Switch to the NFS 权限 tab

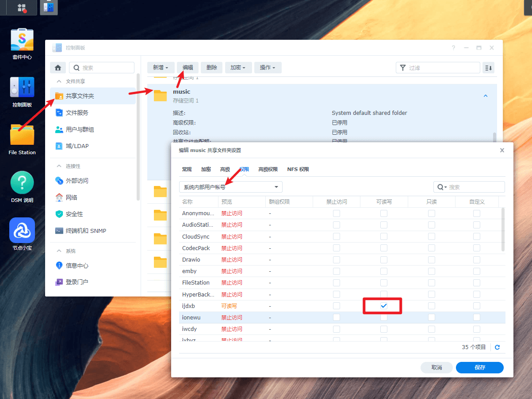click(x=298, y=169)
